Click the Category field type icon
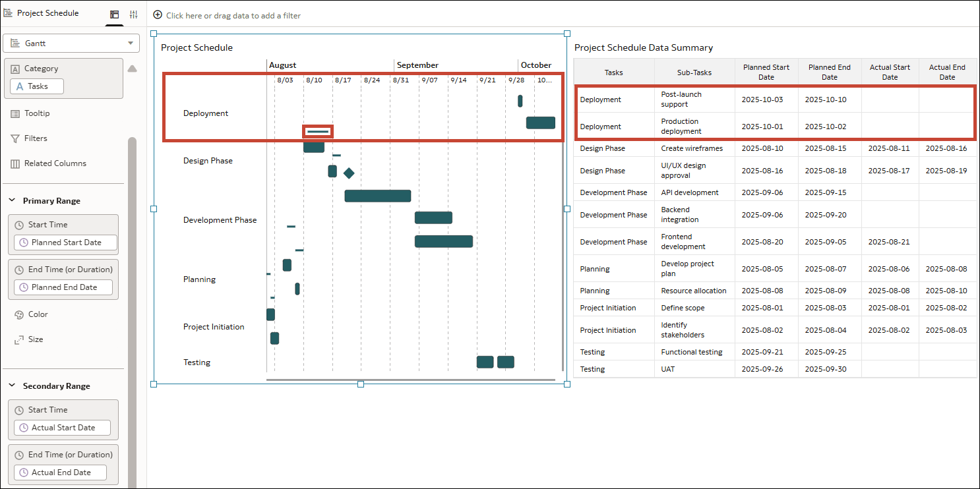The image size is (980, 489). [x=15, y=68]
